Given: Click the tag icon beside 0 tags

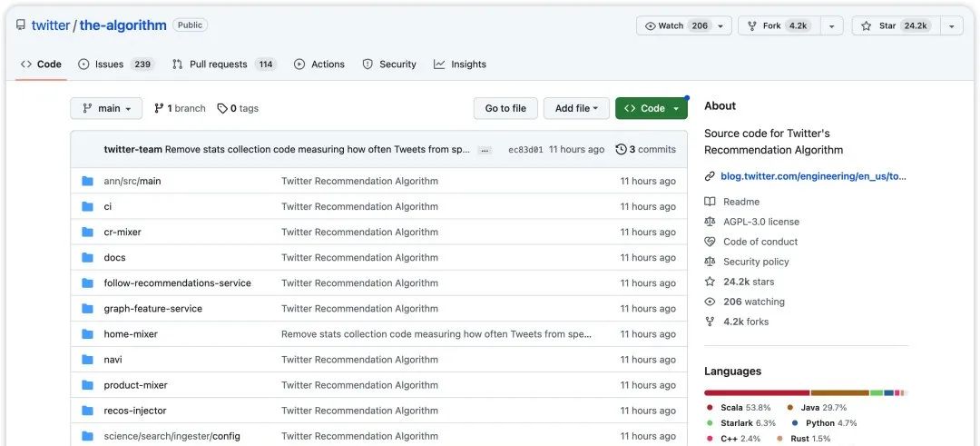Looking at the screenshot, I should (222, 108).
